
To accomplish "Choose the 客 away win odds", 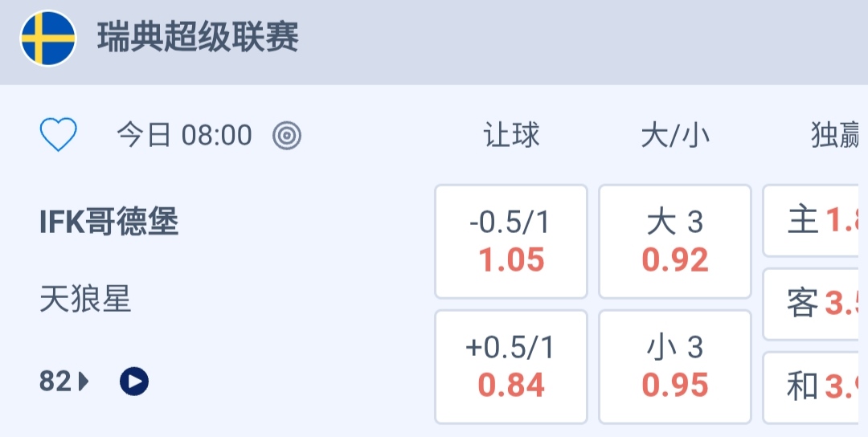I will 815,304.
